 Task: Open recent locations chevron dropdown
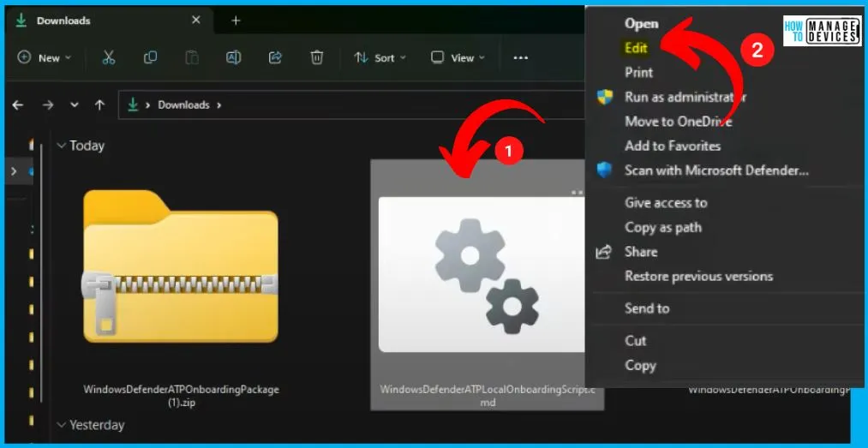point(75,105)
